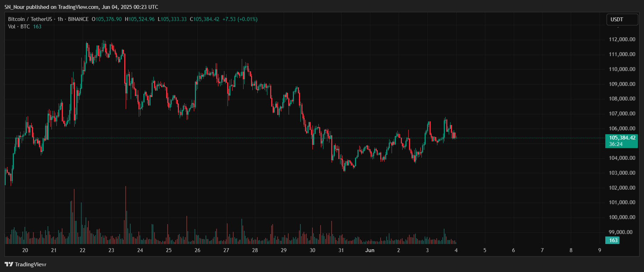
Task: Select the 1h interval label
Action: tap(60, 19)
